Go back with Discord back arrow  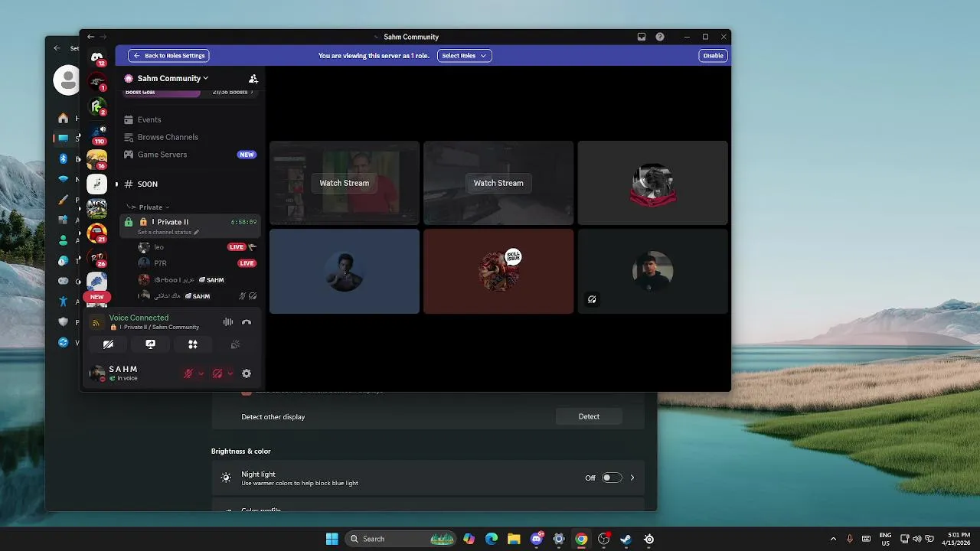90,37
